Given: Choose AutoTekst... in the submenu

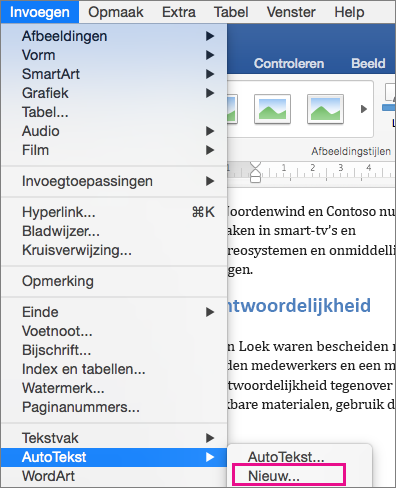Looking at the screenshot, I should pyautogui.click(x=299, y=457).
